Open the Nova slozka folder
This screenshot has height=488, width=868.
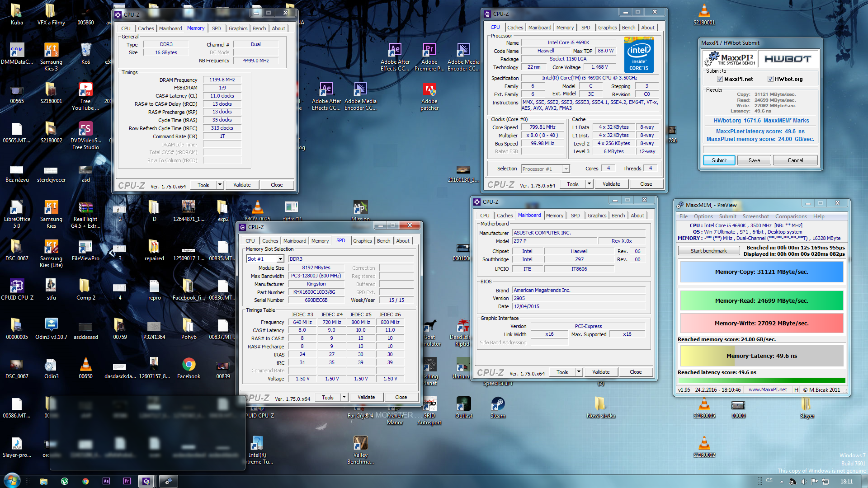(x=601, y=408)
